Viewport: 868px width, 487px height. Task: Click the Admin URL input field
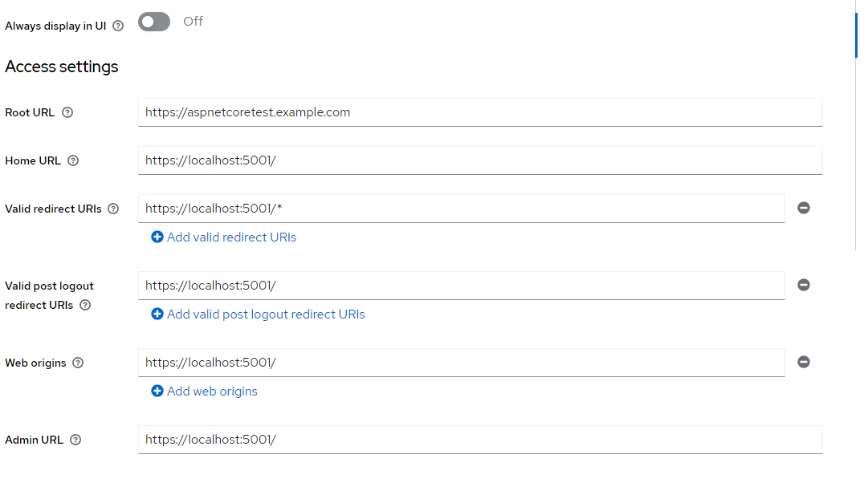click(480, 440)
